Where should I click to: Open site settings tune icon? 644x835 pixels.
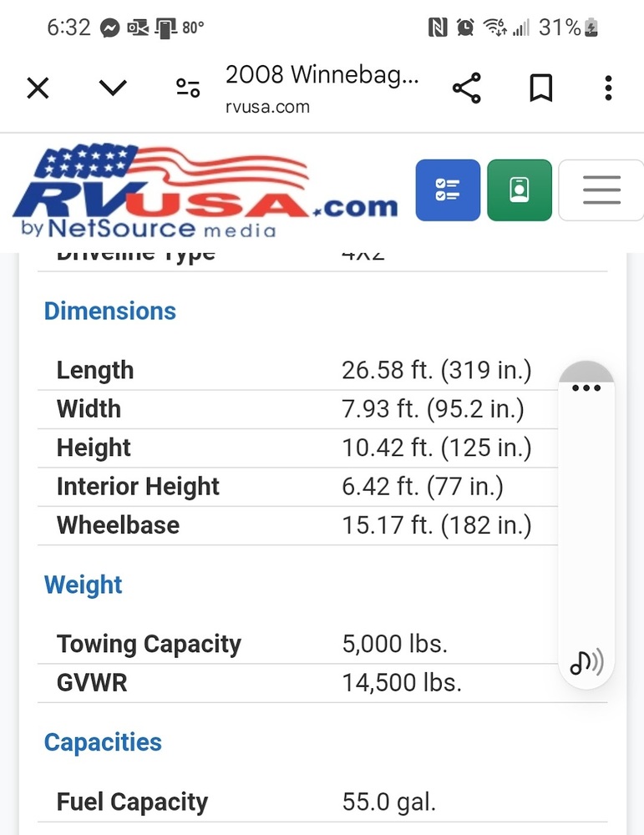click(188, 88)
